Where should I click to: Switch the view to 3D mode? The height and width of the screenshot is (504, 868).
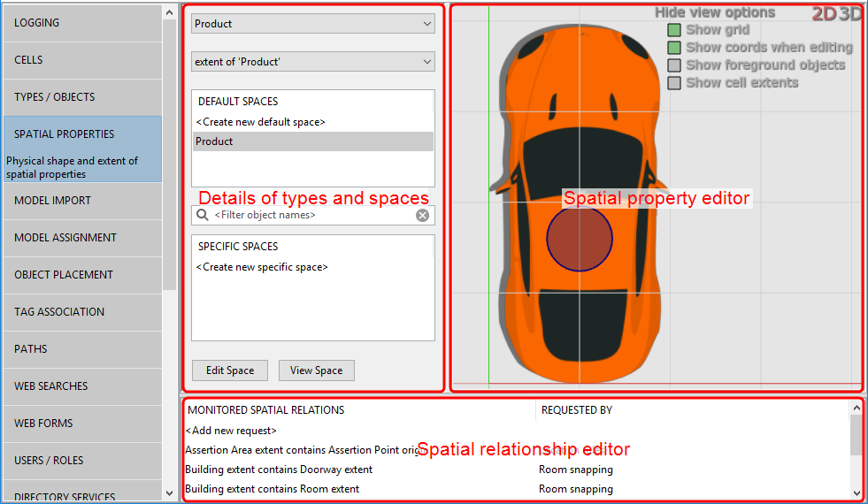pos(849,14)
